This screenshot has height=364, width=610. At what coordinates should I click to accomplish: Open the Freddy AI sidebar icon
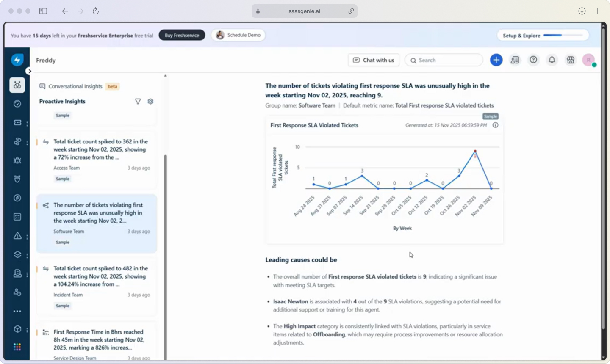[17, 85]
